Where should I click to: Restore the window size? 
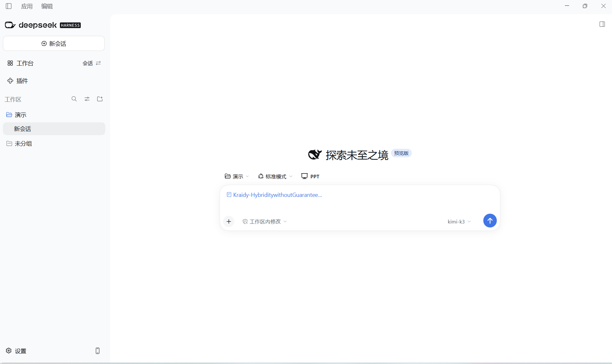tap(585, 6)
